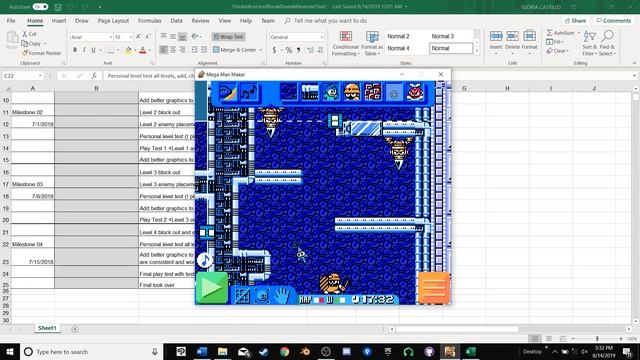
Task: Click the Tell me what you want to do search box
Action: [x=330, y=20]
